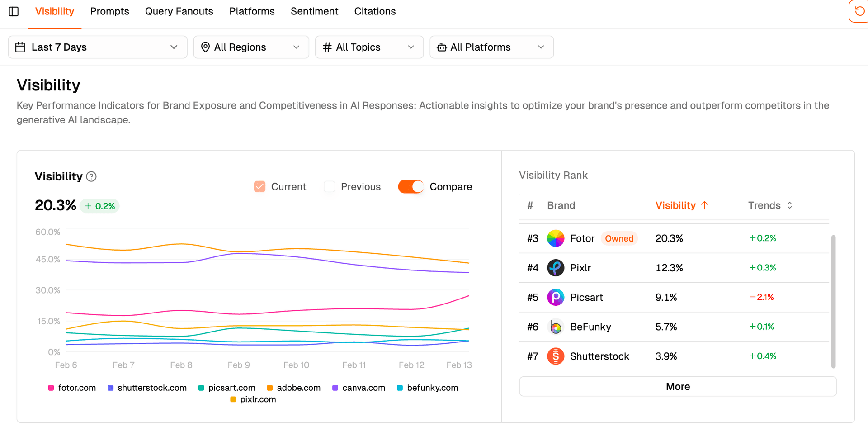868x427 pixels.
Task: Click the Fotor brand logo
Action: coord(556,238)
